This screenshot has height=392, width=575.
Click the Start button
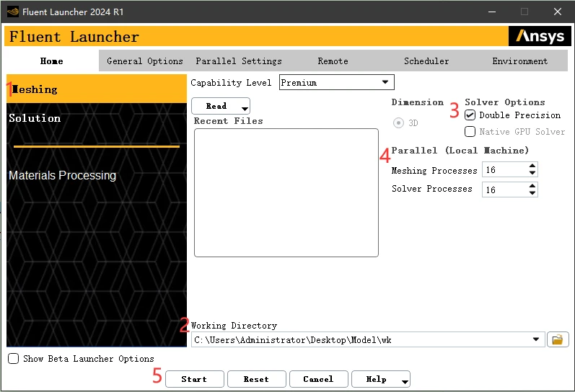click(194, 379)
